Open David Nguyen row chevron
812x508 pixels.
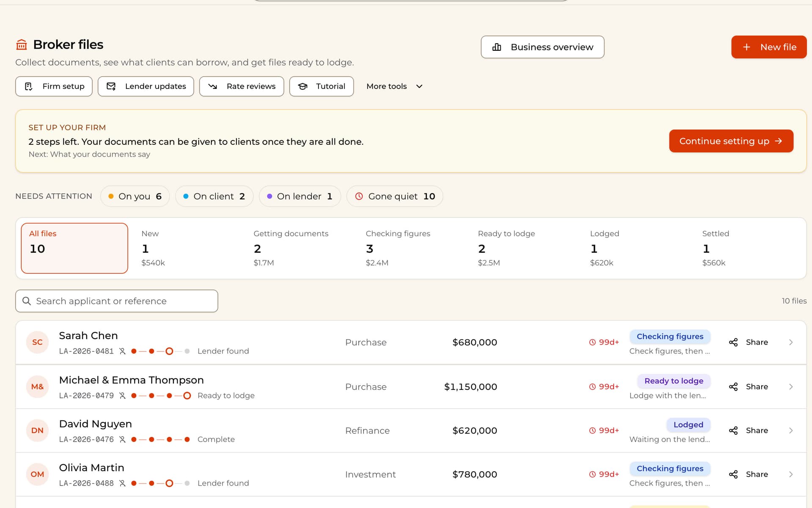coord(791,431)
